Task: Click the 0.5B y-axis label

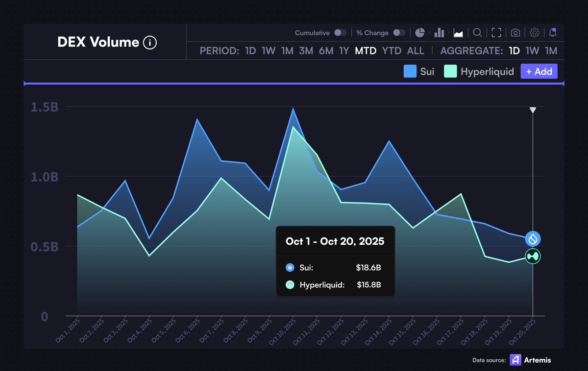Action: (x=45, y=246)
